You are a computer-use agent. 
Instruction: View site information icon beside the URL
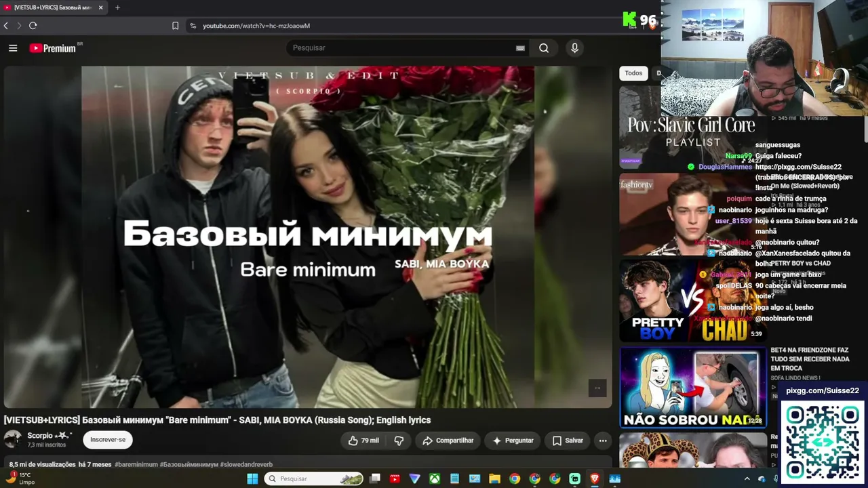pos(193,26)
